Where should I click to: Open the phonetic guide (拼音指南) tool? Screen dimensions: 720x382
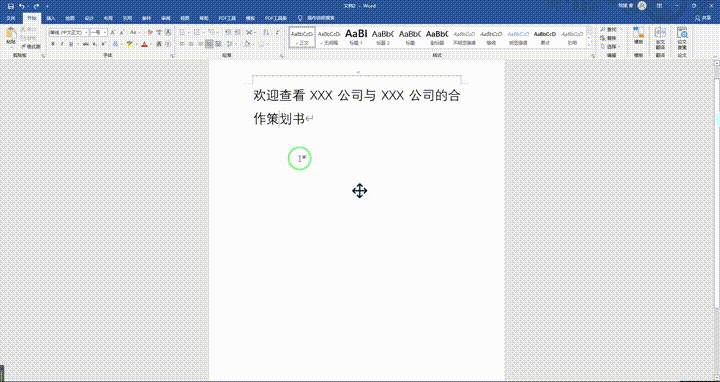(x=159, y=33)
